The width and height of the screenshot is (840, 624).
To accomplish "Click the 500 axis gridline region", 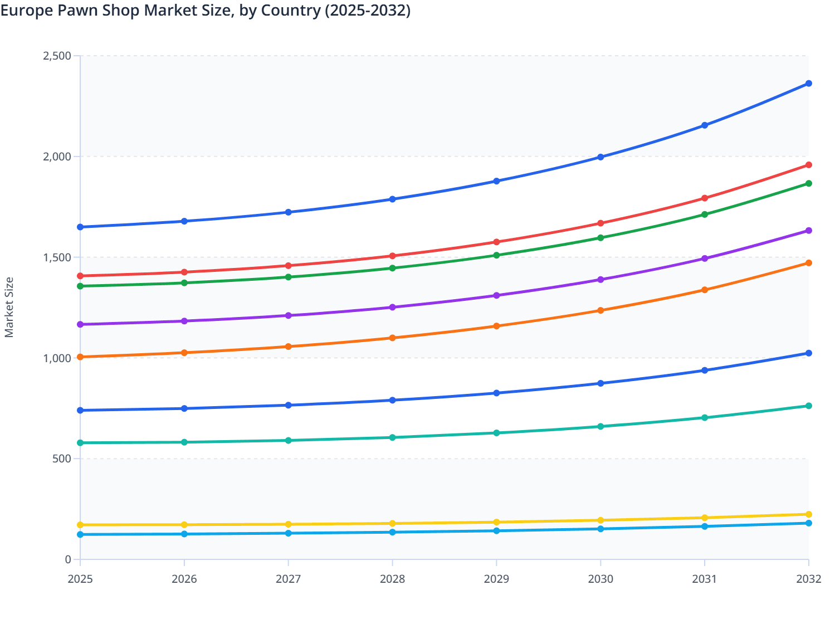I will (x=63, y=459).
